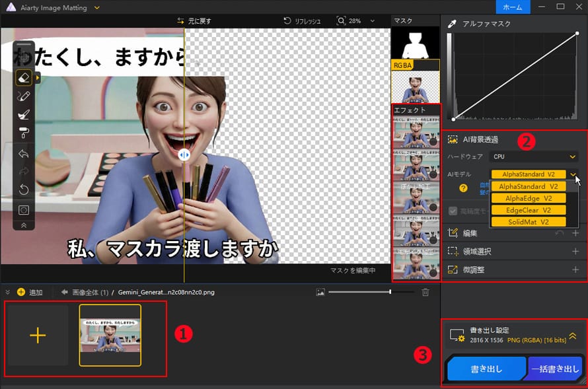
Task: Select the paint roller tool
Action: [x=24, y=133]
